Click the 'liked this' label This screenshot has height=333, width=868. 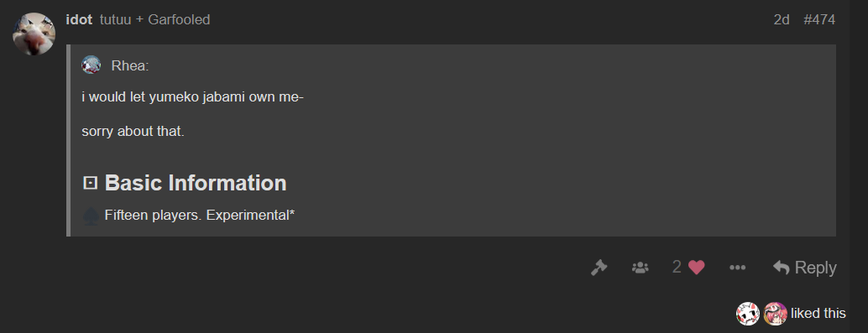pyautogui.click(x=818, y=313)
